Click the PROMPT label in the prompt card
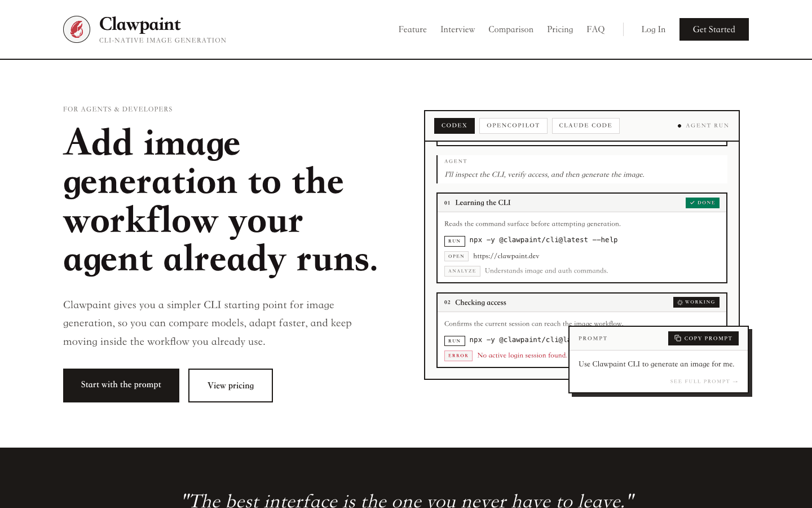 pyautogui.click(x=593, y=339)
